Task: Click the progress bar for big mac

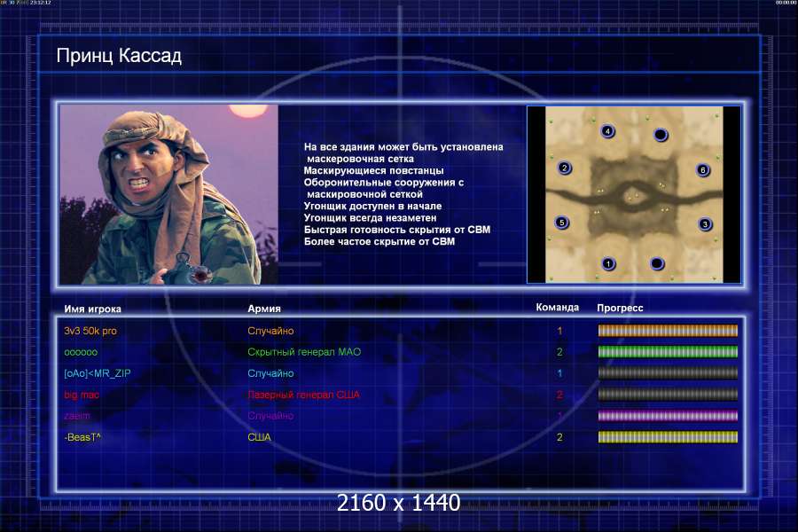Action: tap(668, 395)
